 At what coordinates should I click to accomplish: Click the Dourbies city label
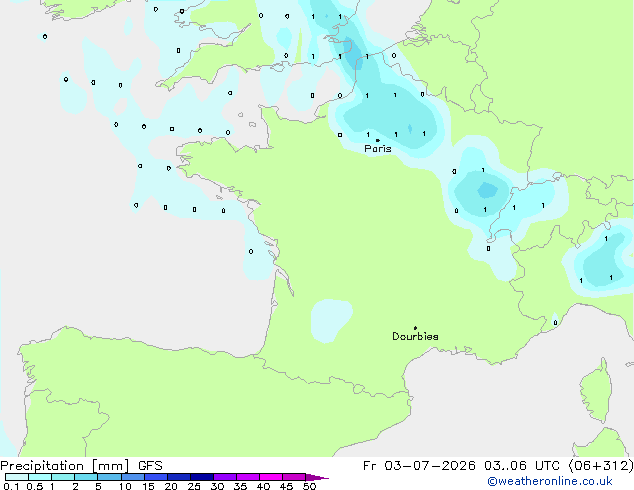point(415,336)
